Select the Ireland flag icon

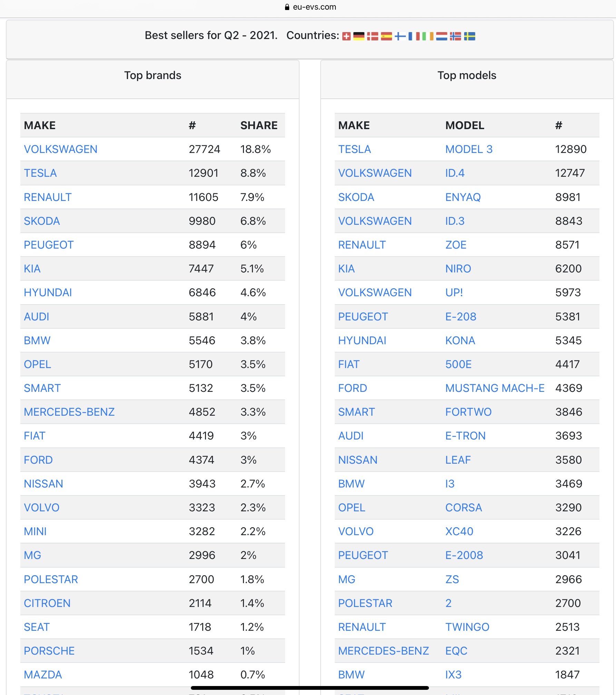[428, 36]
